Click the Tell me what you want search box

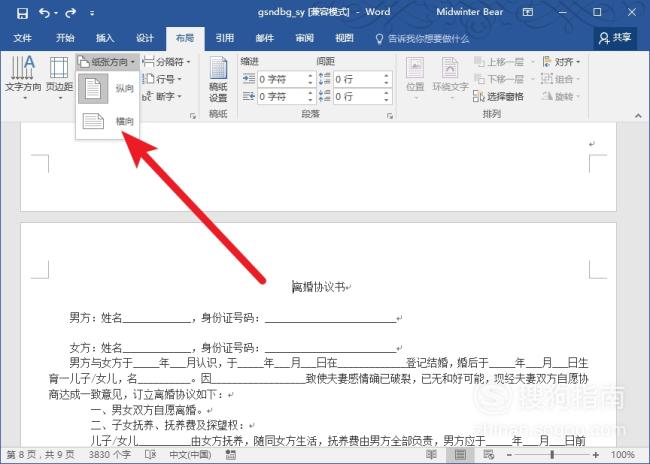(x=422, y=39)
